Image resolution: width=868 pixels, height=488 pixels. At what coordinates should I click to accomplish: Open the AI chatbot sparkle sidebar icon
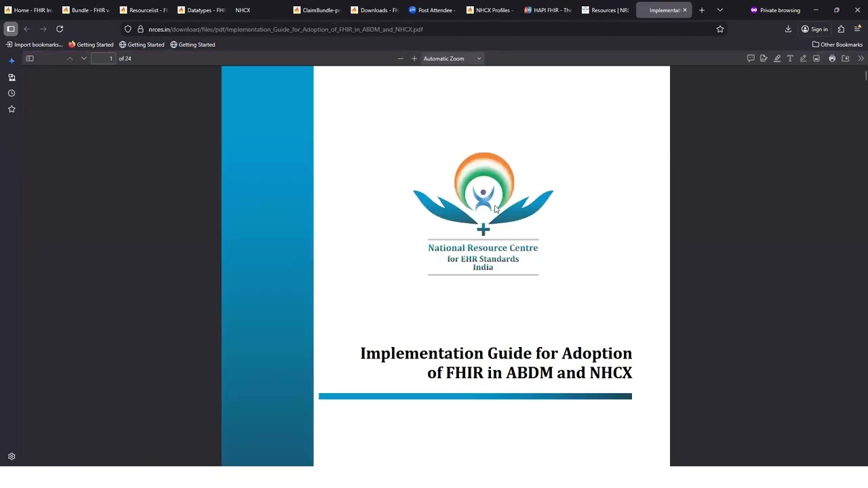[12, 61]
